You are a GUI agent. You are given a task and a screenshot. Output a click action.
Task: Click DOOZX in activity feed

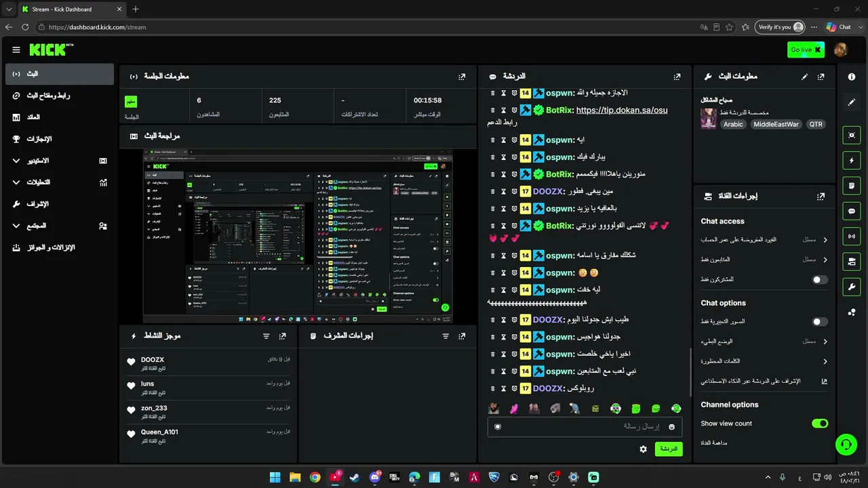coord(153,360)
